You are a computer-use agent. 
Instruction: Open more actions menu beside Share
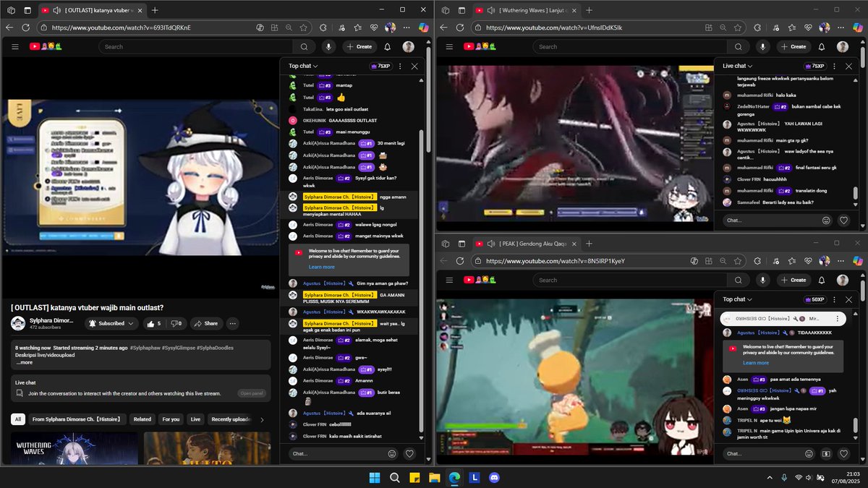coord(233,323)
